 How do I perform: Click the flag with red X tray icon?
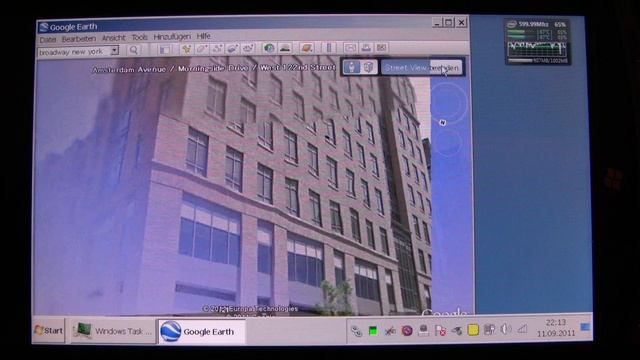[x=440, y=330]
